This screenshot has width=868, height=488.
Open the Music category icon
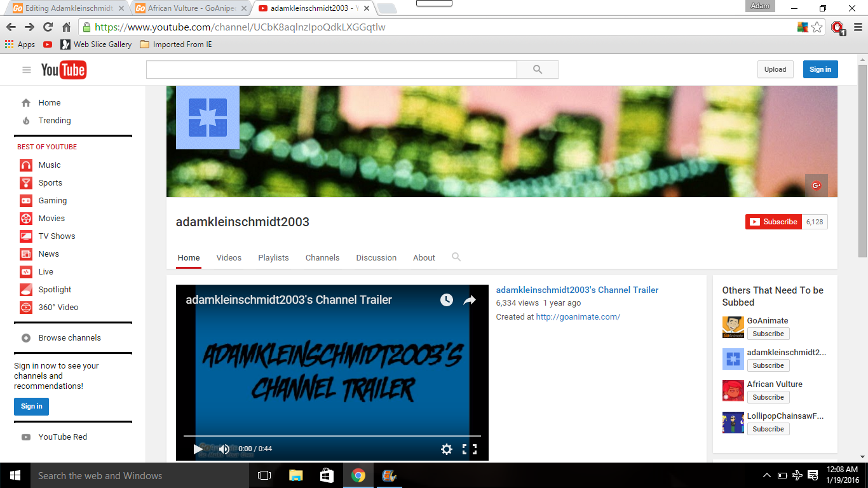tap(26, 165)
